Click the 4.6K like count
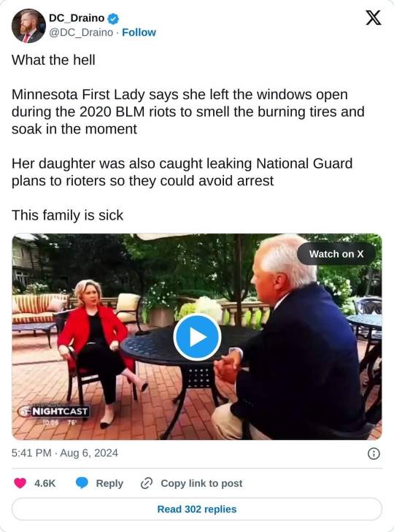This screenshot has width=394, height=532. click(45, 483)
